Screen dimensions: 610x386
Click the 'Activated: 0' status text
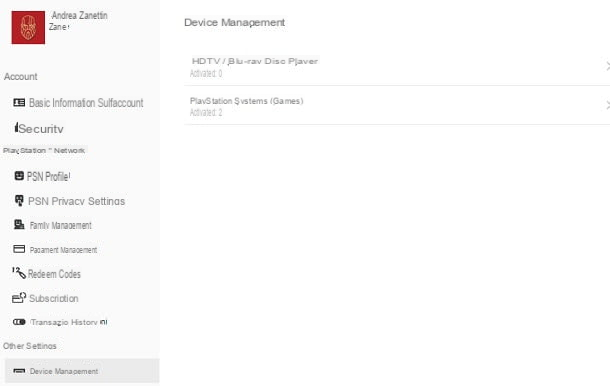coord(206,74)
